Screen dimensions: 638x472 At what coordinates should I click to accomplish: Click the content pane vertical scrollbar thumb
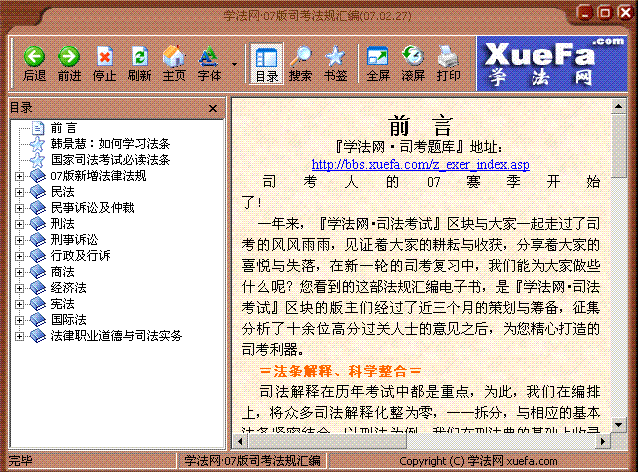tap(618, 146)
